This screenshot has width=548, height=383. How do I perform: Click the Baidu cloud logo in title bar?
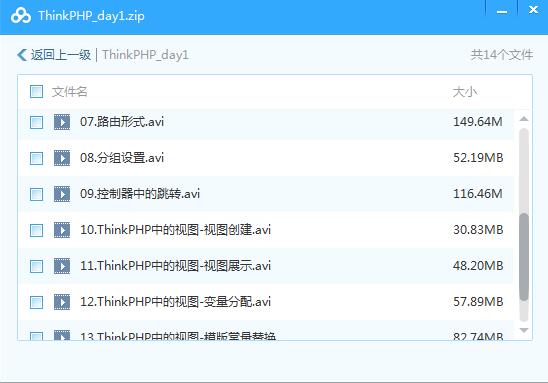click(21, 16)
